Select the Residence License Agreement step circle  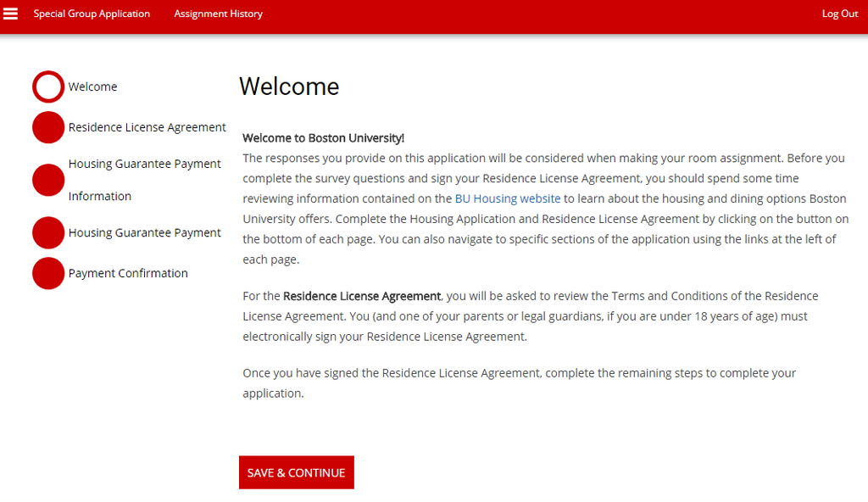[x=48, y=127]
